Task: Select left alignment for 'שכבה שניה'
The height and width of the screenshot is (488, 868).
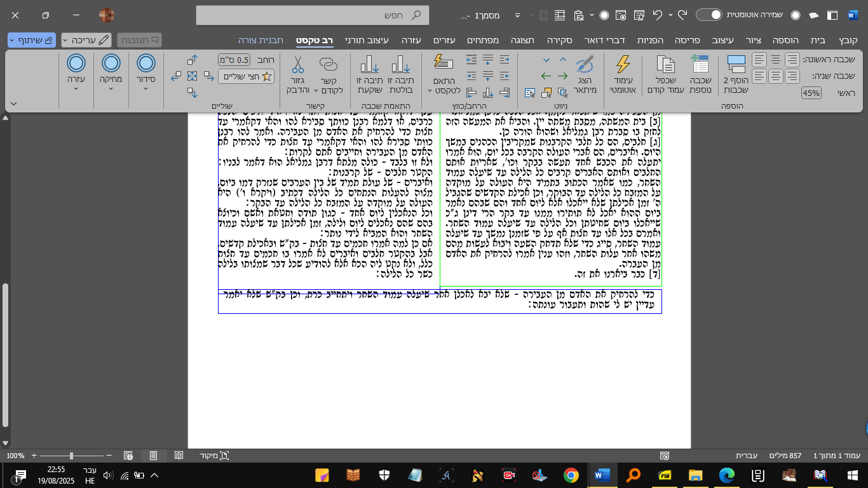Action: (759, 76)
